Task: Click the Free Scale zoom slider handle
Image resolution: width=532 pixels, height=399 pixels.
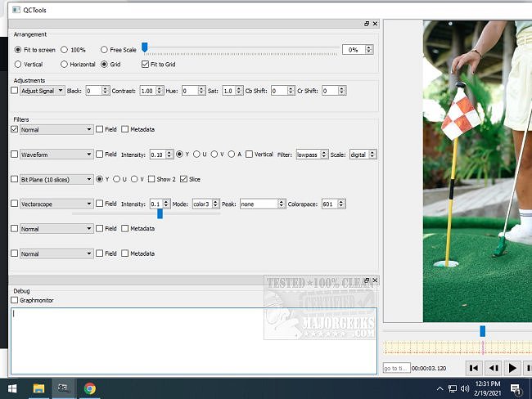Action: (144, 47)
